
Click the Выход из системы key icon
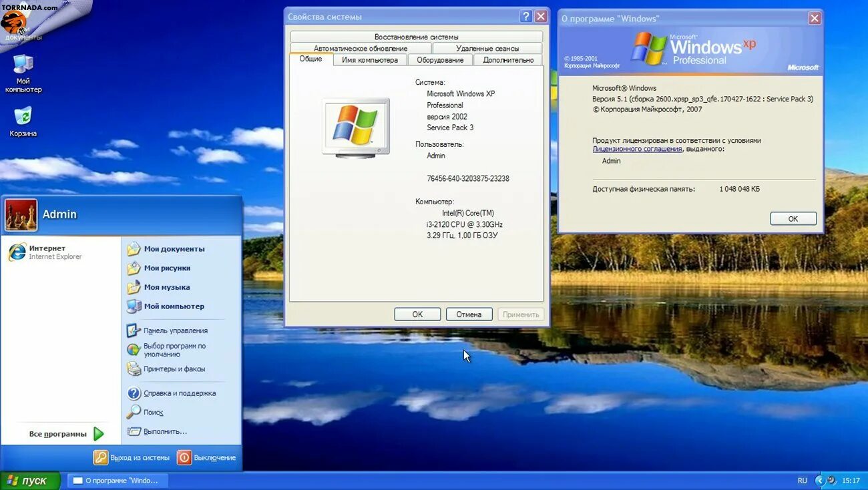[101, 457]
